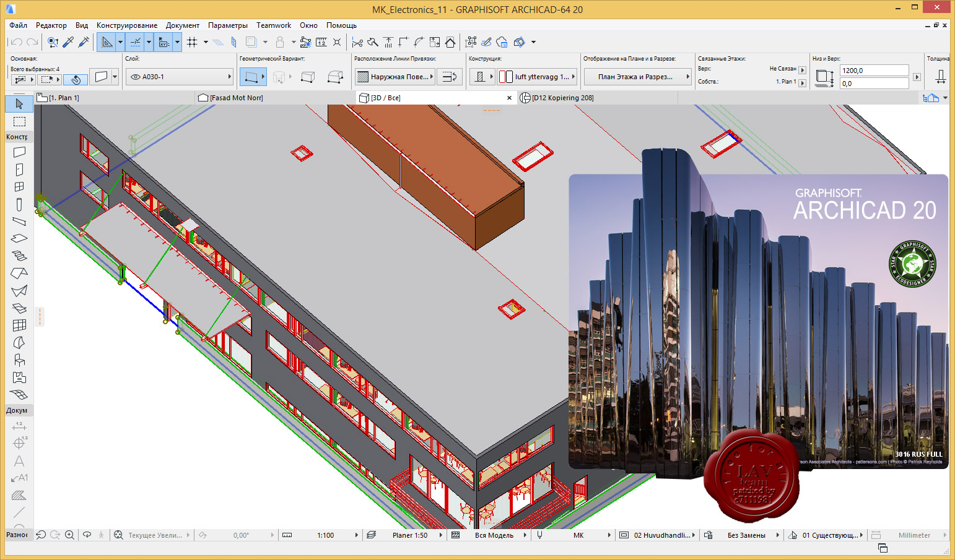Open luft yttervagg composite dropdown
The width and height of the screenshot is (955, 560).
(x=537, y=77)
